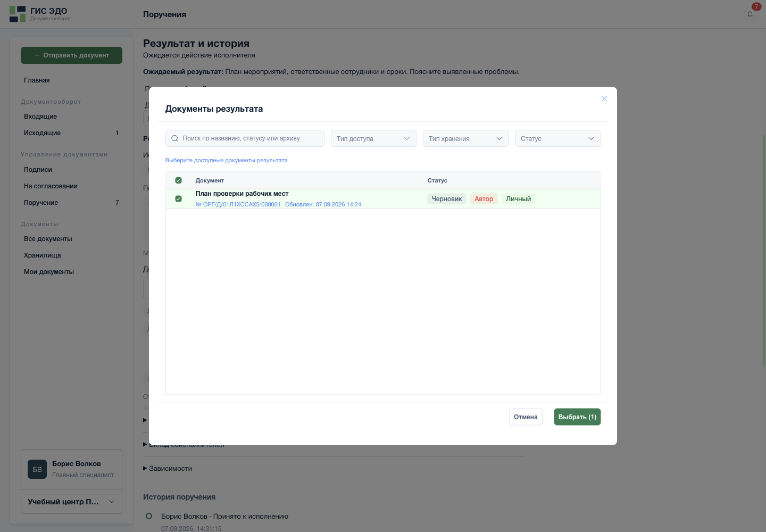Click the ГИС ЭДО logo icon

pos(18,14)
